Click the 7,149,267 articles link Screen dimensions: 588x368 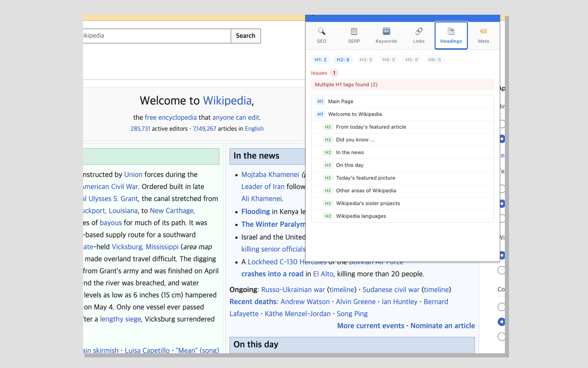[x=204, y=129]
